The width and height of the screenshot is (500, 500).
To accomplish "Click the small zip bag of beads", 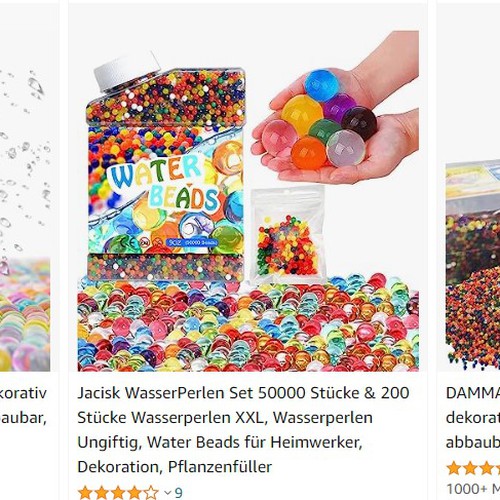I will (x=287, y=233).
